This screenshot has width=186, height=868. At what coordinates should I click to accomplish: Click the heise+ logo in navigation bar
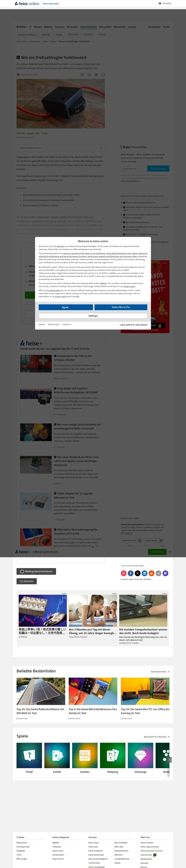(22, 27)
